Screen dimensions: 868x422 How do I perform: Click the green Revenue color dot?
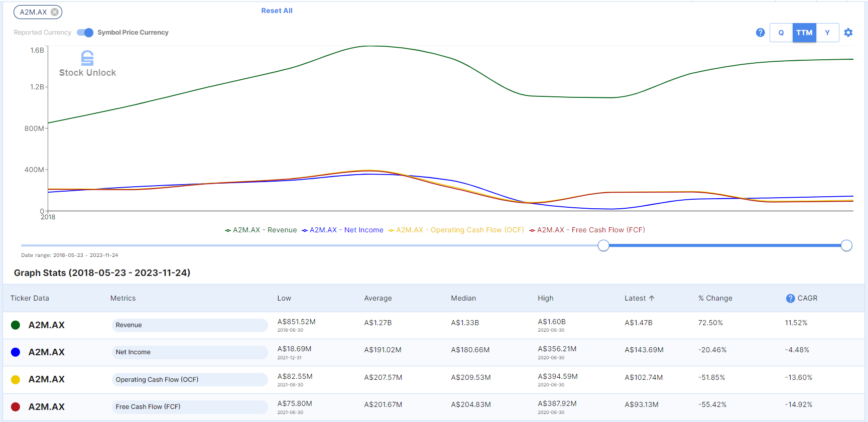16,325
